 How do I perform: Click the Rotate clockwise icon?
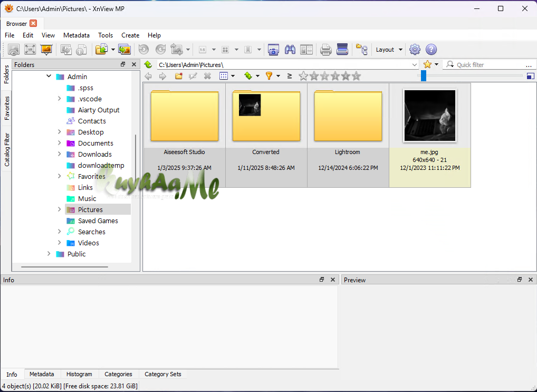pyautogui.click(x=160, y=50)
